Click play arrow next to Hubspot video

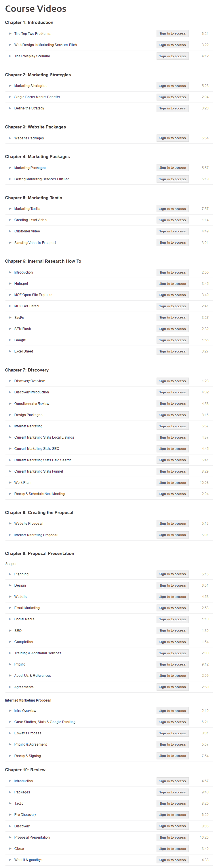pyautogui.click(x=10, y=284)
